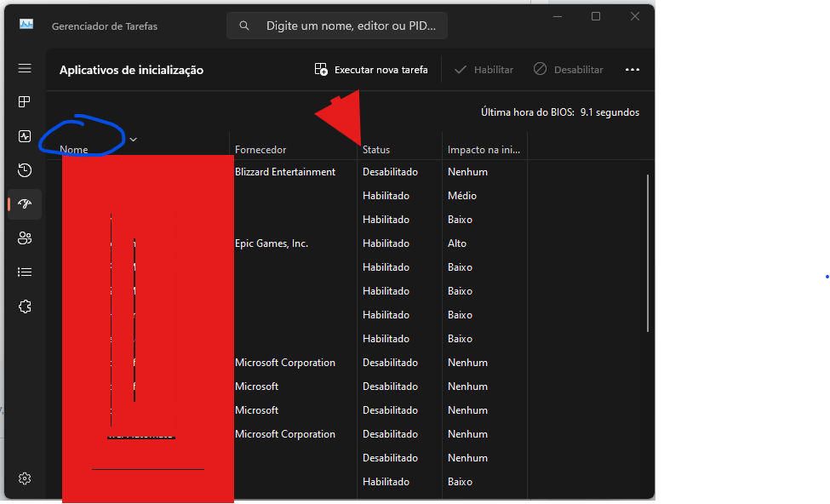Select the Startup apps sidebar icon
The image size is (830, 504).
pyautogui.click(x=25, y=204)
